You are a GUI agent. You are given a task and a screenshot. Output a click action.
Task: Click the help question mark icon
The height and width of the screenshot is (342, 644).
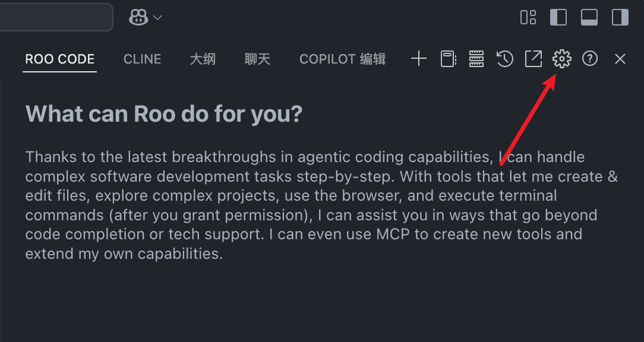pyautogui.click(x=590, y=58)
